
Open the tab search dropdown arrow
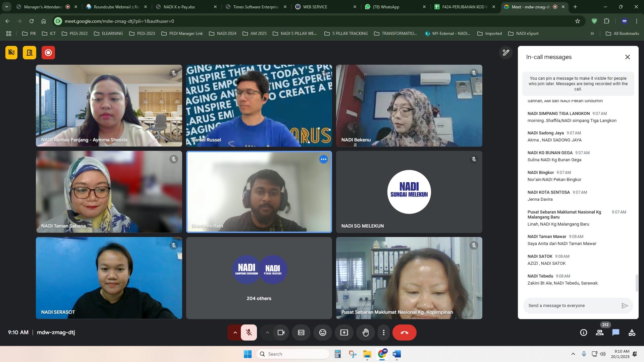6,7
